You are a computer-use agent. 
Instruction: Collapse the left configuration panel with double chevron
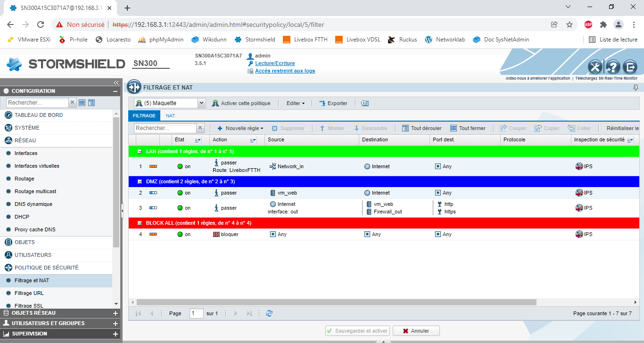tap(116, 82)
